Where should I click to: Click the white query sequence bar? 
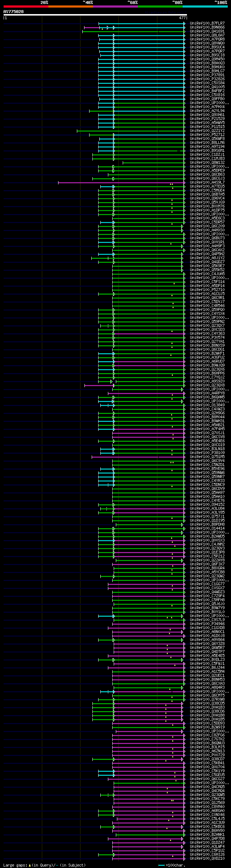(x=95, y=15)
